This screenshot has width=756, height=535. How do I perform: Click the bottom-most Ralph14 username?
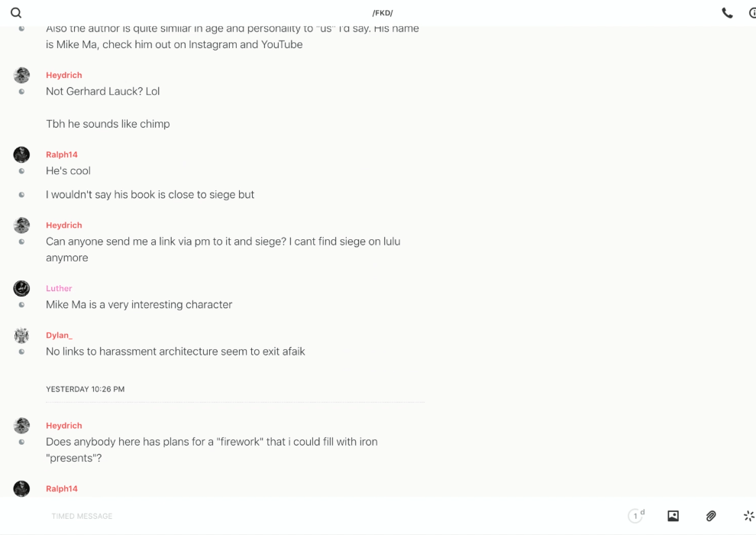coord(62,488)
